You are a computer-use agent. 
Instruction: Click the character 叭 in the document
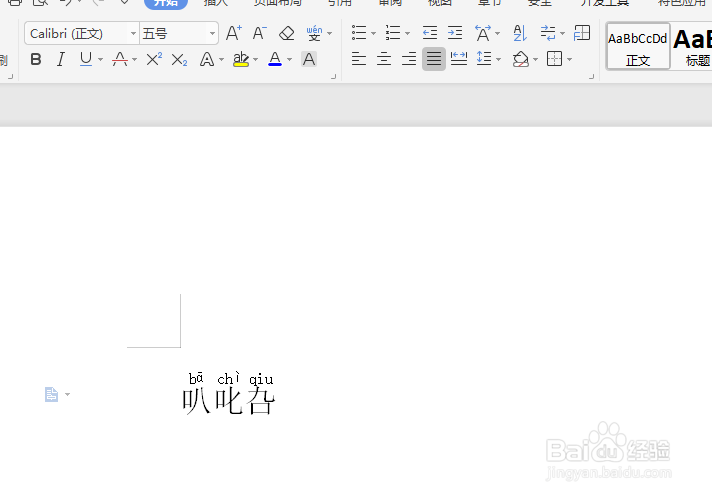[x=196, y=401]
